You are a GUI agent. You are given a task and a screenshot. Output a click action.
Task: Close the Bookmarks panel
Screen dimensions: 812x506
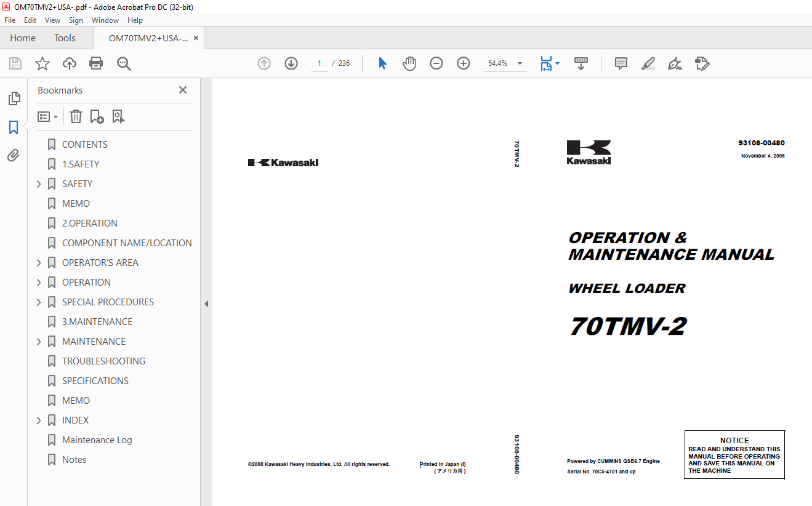click(183, 90)
